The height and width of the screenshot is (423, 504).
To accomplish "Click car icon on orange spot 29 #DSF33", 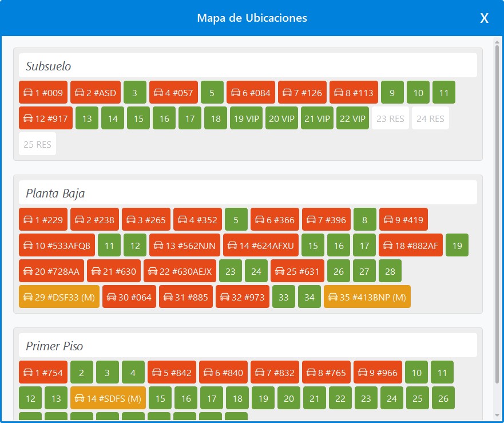I will pos(28,298).
